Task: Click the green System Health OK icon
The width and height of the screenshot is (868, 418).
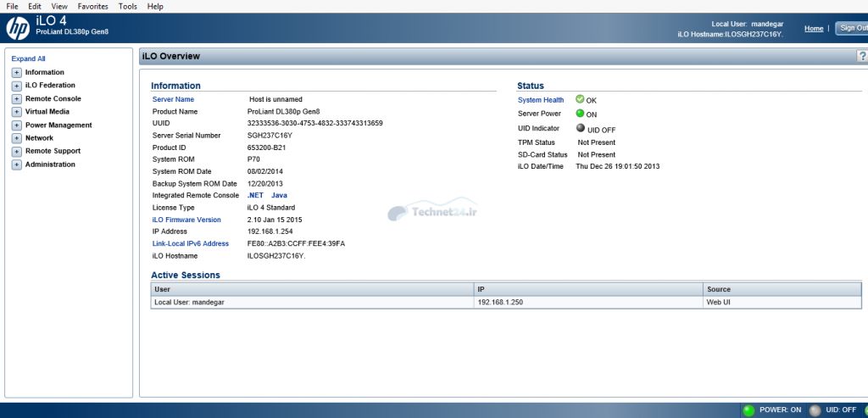Action: click(580, 99)
